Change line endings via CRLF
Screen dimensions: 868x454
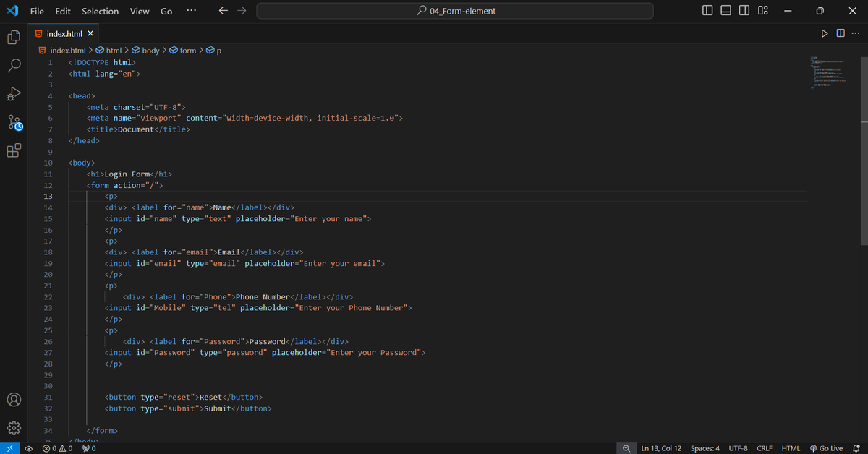765,448
